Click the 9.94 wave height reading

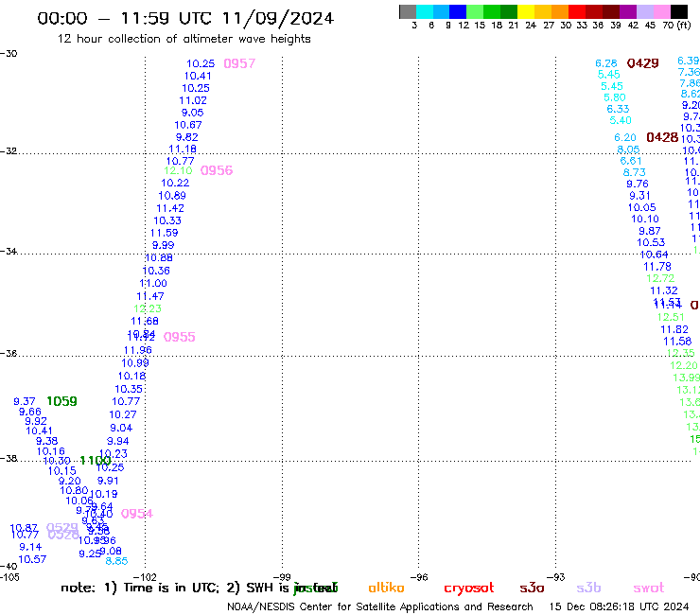(x=118, y=441)
